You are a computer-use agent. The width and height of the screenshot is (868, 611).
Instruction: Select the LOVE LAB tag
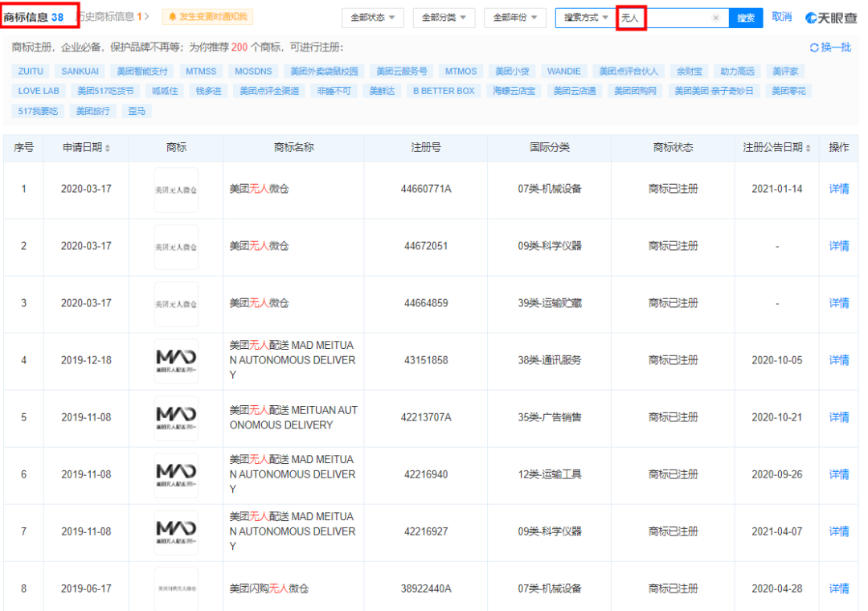point(39,92)
